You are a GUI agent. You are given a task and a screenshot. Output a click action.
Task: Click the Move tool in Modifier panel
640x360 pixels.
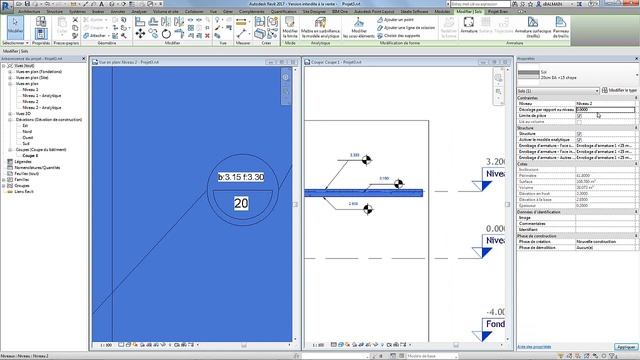140,33
